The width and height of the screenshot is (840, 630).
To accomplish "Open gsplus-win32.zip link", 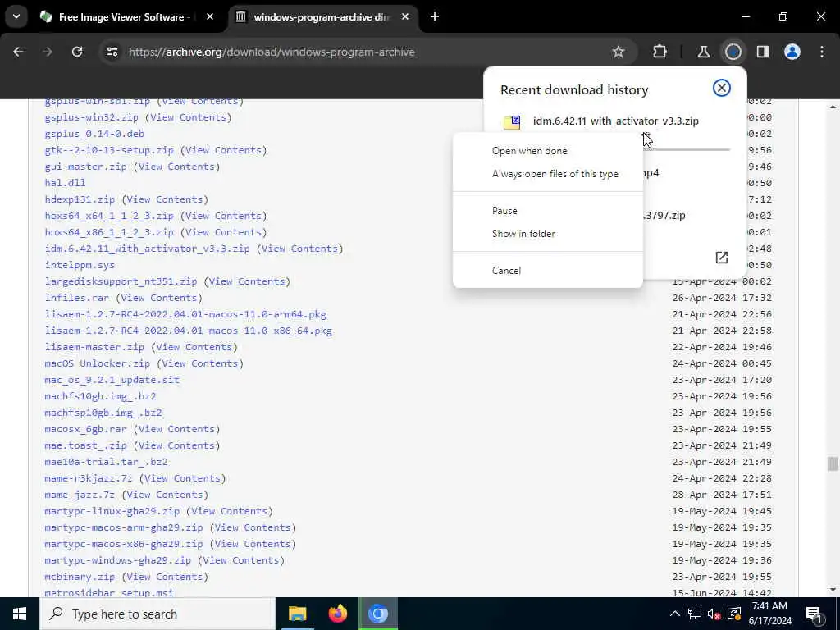I will (92, 117).
